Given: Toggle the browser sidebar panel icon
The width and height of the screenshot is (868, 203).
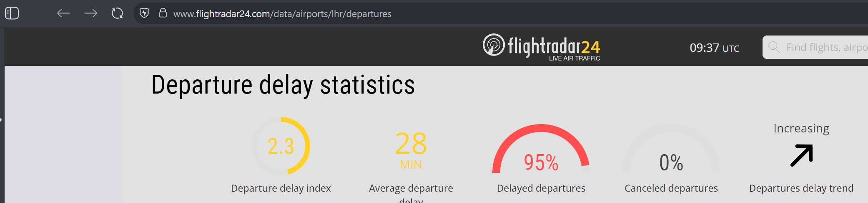Looking at the screenshot, I should coord(12,13).
